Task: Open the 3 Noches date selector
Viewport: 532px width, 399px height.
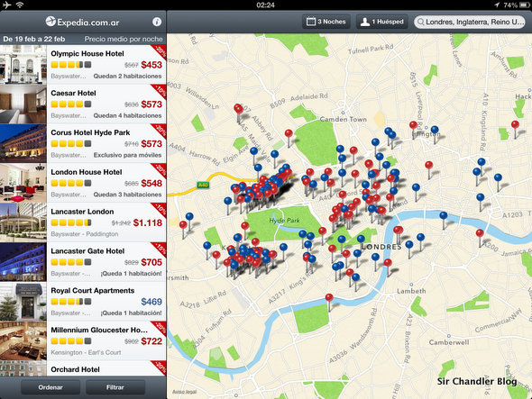Action: pyautogui.click(x=326, y=22)
